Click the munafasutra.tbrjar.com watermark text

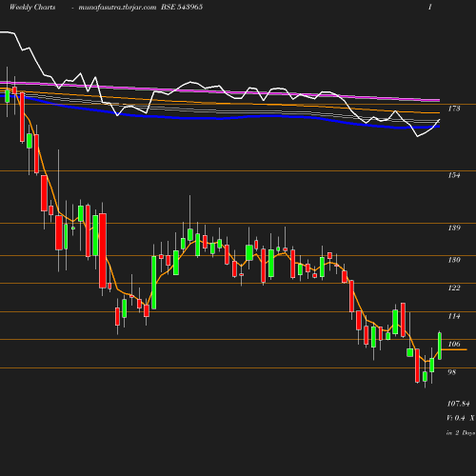[x=117, y=7]
